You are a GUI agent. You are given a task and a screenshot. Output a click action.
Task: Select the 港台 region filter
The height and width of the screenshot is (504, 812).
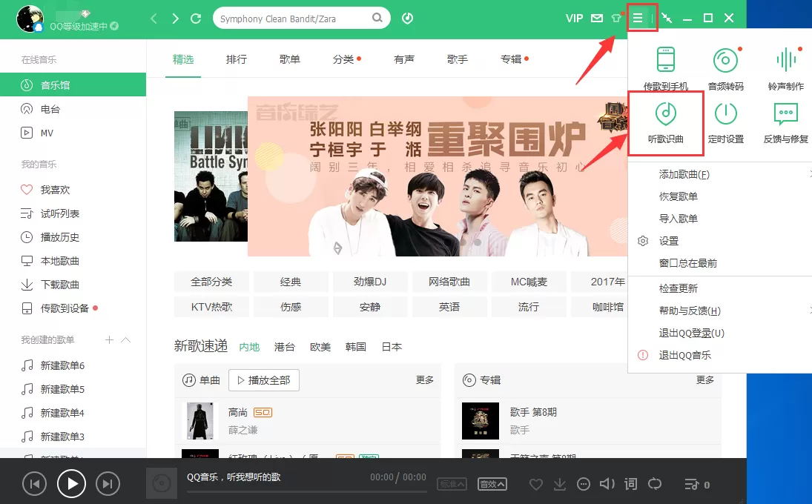click(x=284, y=347)
